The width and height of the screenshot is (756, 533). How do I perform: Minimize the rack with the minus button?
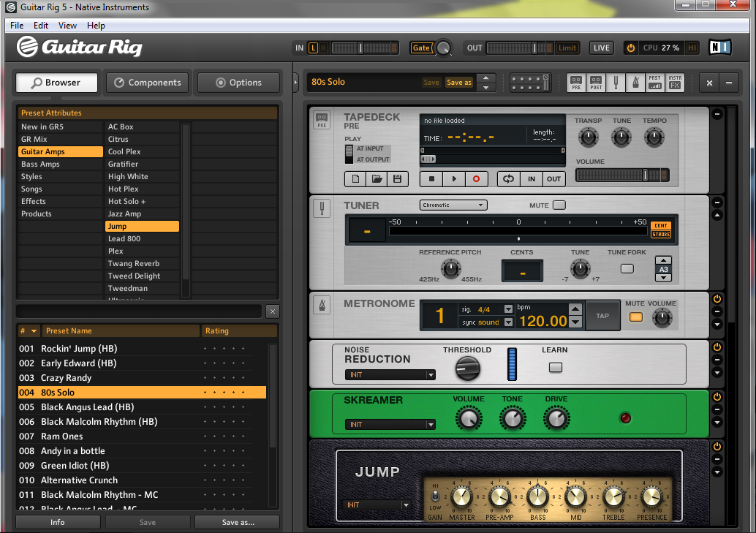[x=729, y=83]
